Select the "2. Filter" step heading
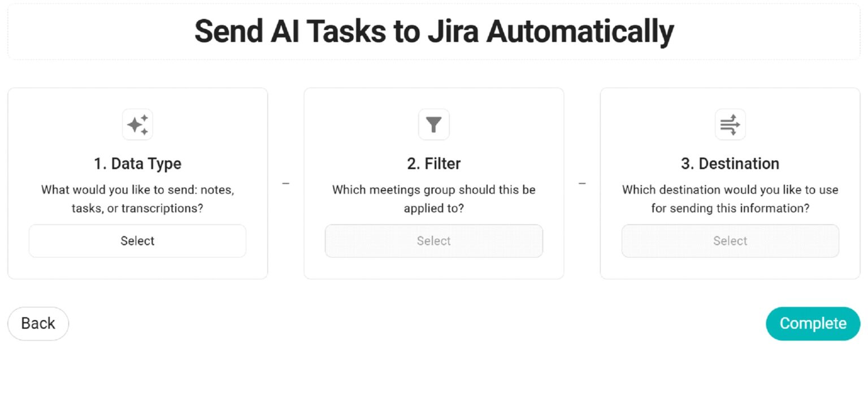The image size is (868, 418). (433, 163)
